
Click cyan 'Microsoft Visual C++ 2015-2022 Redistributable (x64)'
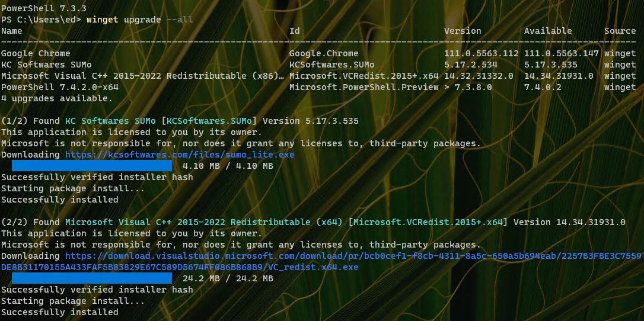[204, 222]
